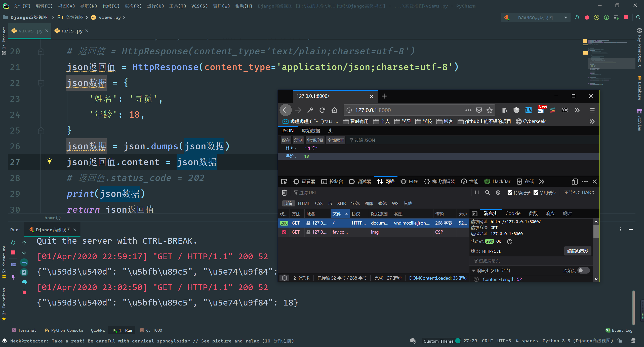Toggle the 持续记录 checkbox
Screen dimensions: 644x347
(510, 193)
